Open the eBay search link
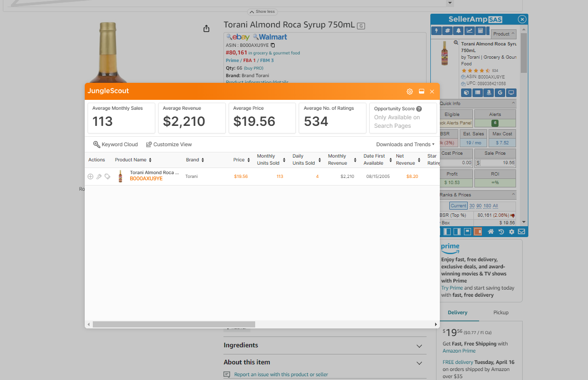Image resolution: width=588 pixels, height=380 pixels. tap(238, 37)
